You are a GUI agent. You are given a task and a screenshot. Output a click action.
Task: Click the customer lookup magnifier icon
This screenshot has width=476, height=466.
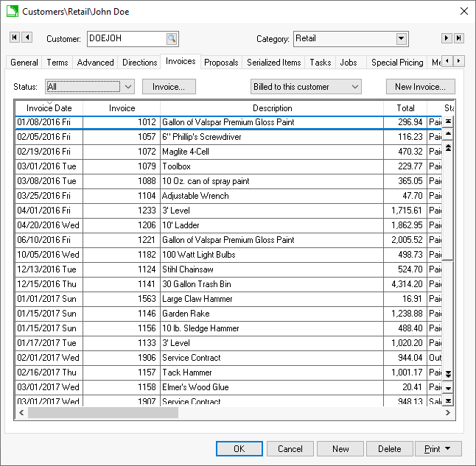tap(171, 39)
